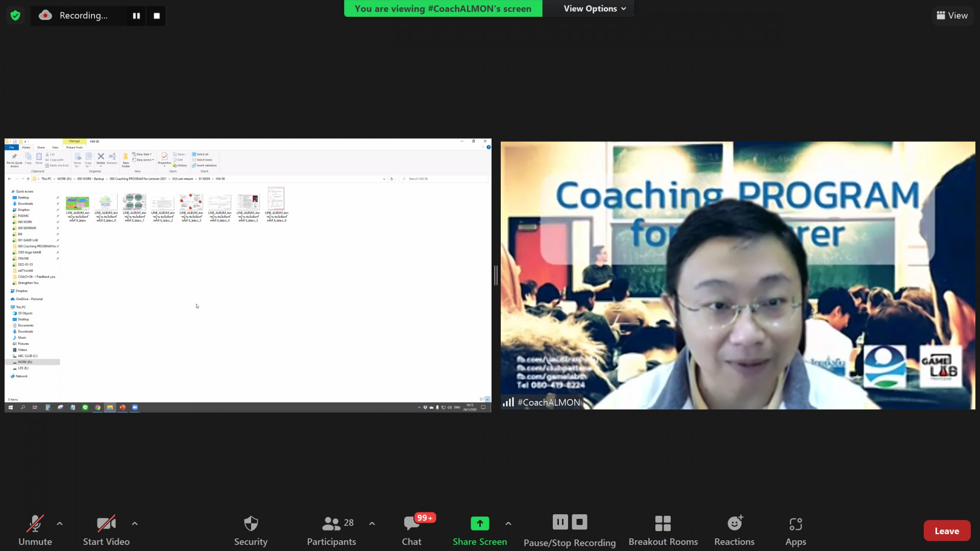This screenshot has height=551, width=980.
Task: Click Invert selection in ribbon
Action: point(204,165)
